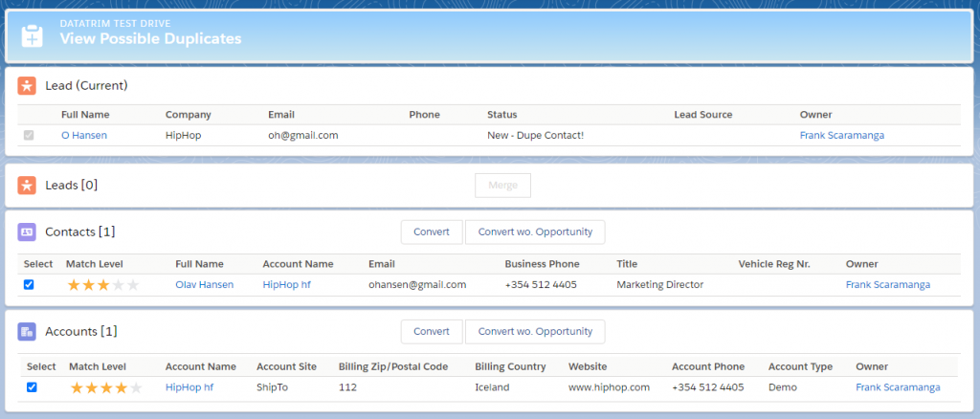Uncheck the Olav Hansen contact checkbox
The image size is (980, 419).
[x=29, y=284]
